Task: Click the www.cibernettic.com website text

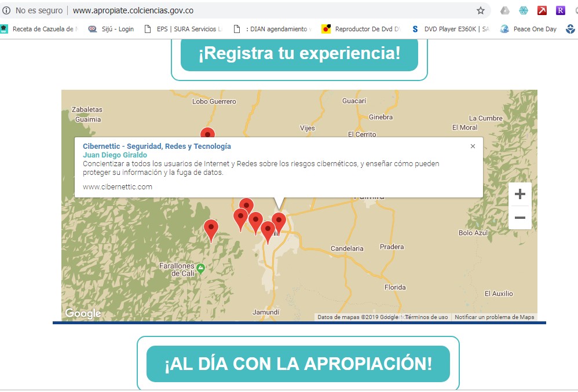Action: click(x=118, y=187)
